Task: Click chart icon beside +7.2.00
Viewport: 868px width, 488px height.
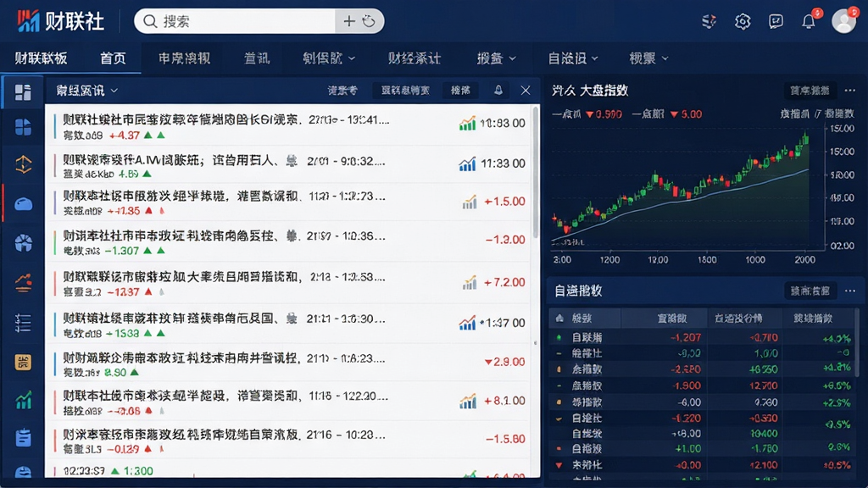Action: pyautogui.click(x=470, y=283)
